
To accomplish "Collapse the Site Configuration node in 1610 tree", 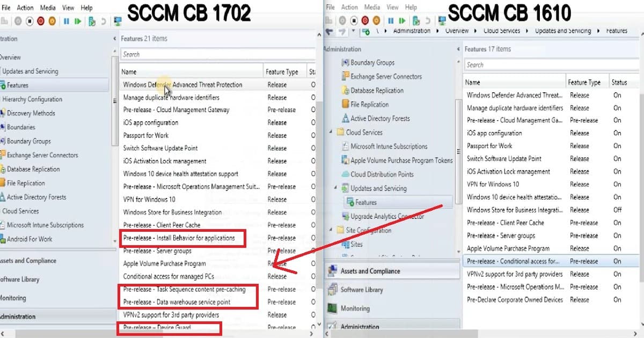I will pos(331,230).
